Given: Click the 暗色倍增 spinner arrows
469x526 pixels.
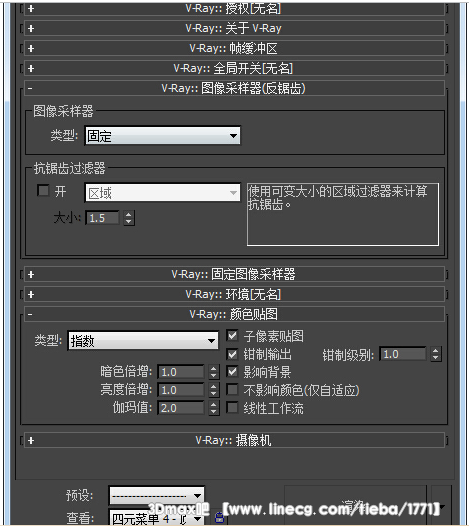Looking at the screenshot, I should click(214, 372).
